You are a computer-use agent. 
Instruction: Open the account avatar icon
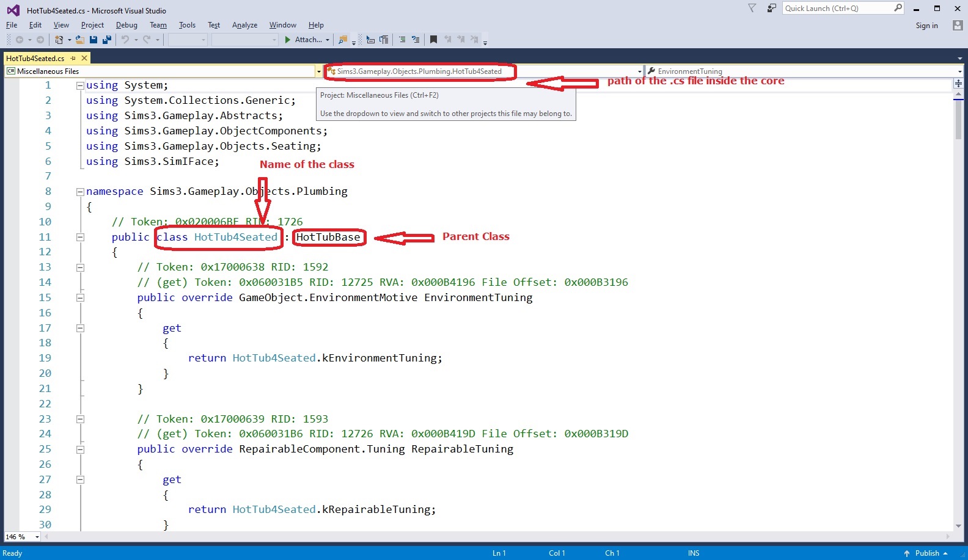[x=958, y=25]
